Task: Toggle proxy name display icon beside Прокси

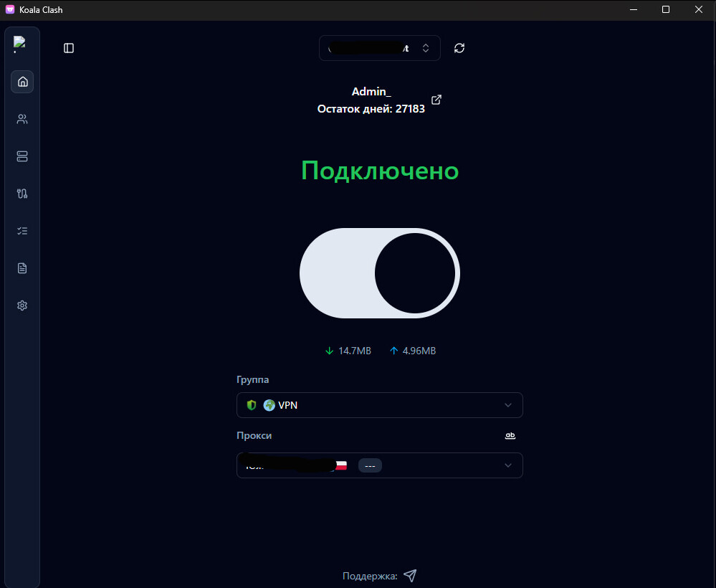Action: [x=510, y=435]
